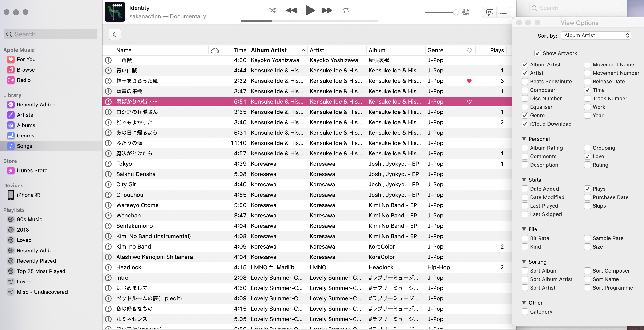The image size is (644, 330).
Task: Click the repeat icon
Action: (x=346, y=11)
